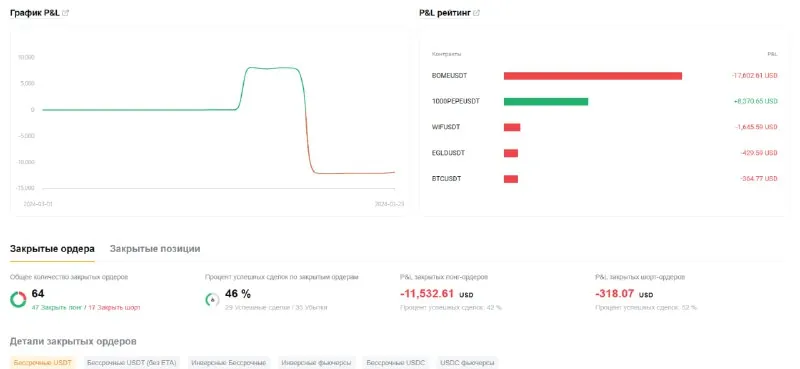Viewport: 800px width, 369px height.
Task: Select Бессрочные USDT (без ETA) filter
Action: tap(132, 363)
